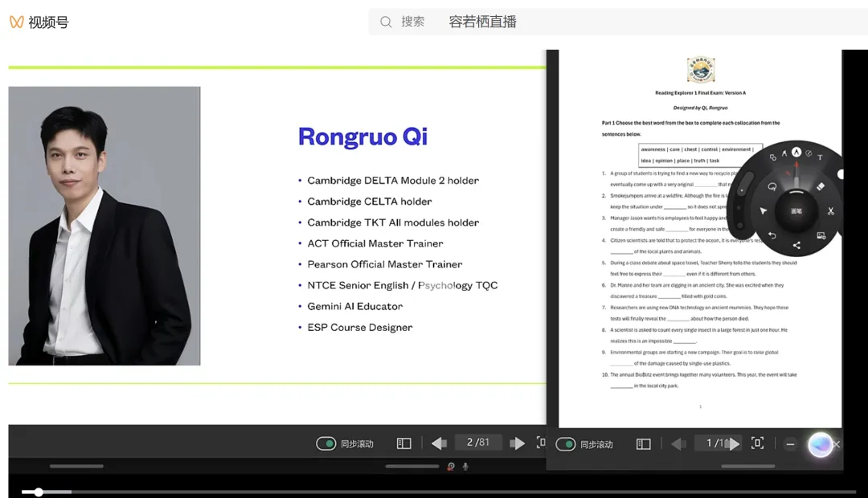Click horizontal scrollbar under the document panel
This screenshot has height=498, width=868.
click(x=748, y=467)
